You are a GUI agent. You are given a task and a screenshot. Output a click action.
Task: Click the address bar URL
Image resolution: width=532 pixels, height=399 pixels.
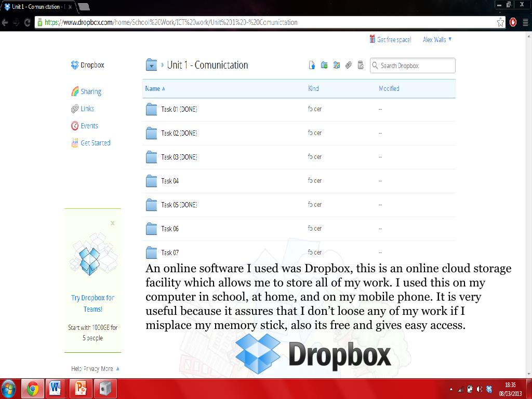(171, 22)
